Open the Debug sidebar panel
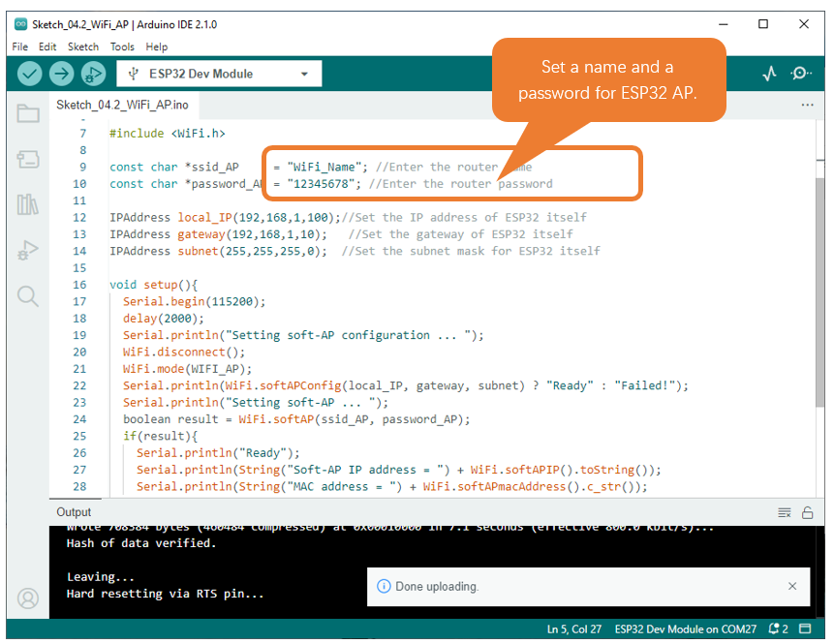This screenshot has height=644, width=834. (x=28, y=250)
